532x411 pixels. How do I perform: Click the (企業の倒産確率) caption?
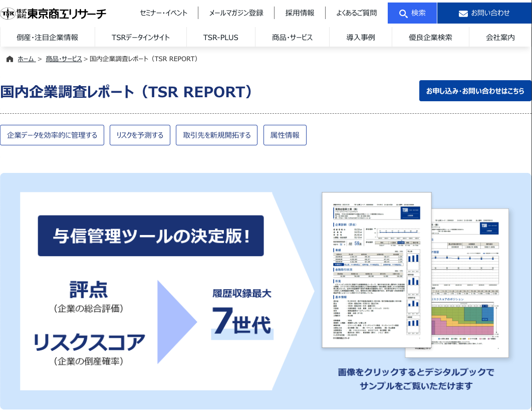point(89,361)
